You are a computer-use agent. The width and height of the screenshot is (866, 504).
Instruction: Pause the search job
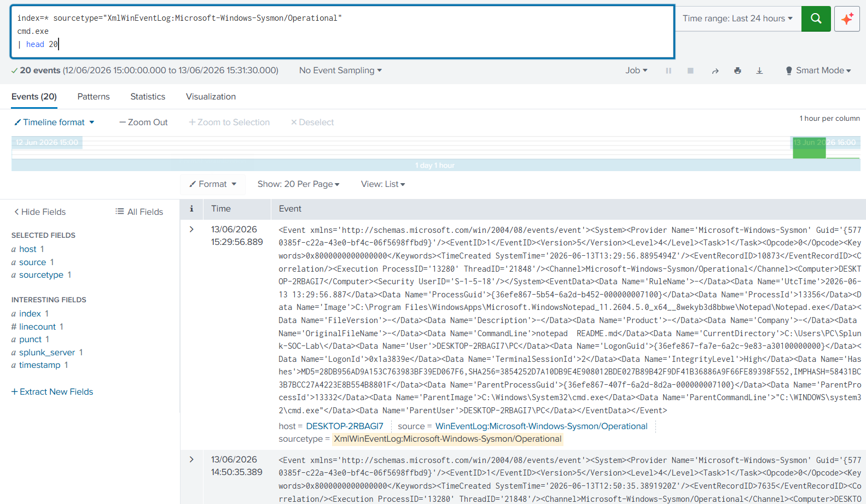coord(669,71)
